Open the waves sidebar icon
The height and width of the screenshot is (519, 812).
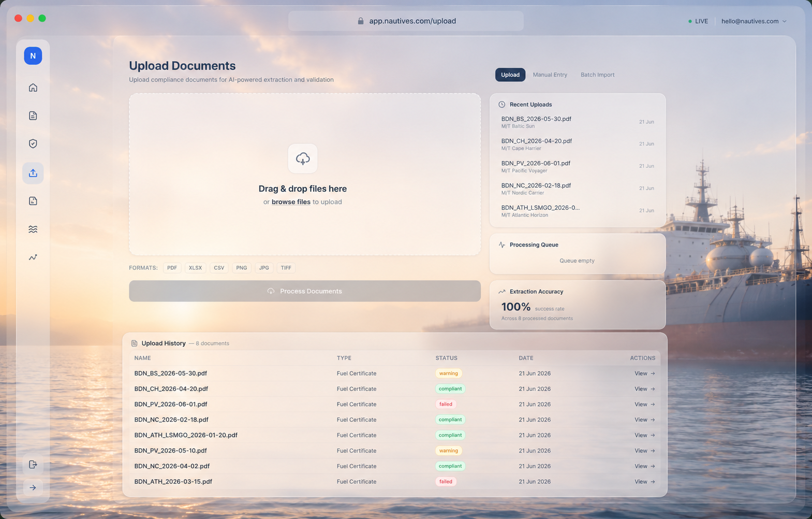pyautogui.click(x=33, y=229)
